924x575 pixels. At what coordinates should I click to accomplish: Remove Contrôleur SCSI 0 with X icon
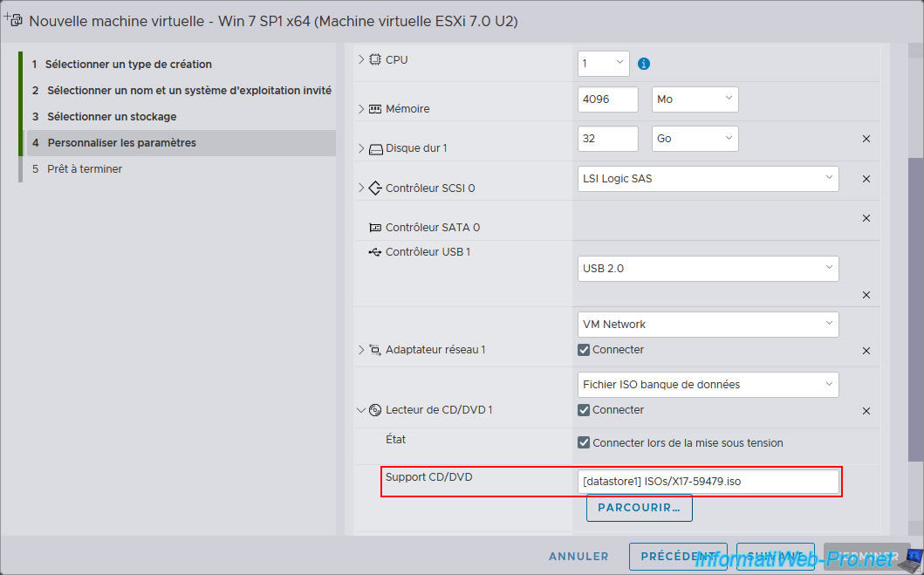tap(866, 179)
